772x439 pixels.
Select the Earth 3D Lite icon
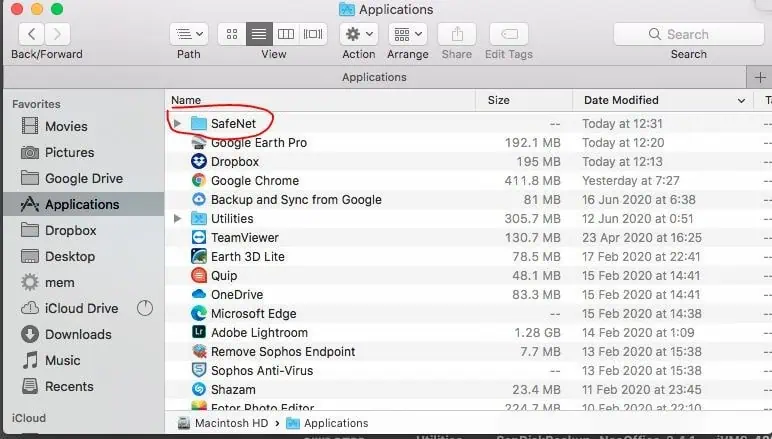(198, 256)
